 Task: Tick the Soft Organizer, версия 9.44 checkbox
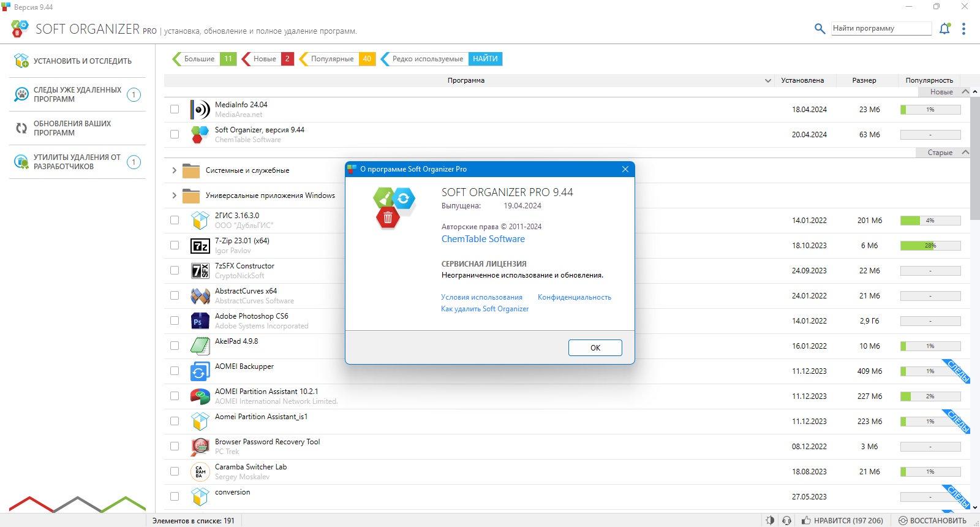click(175, 134)
